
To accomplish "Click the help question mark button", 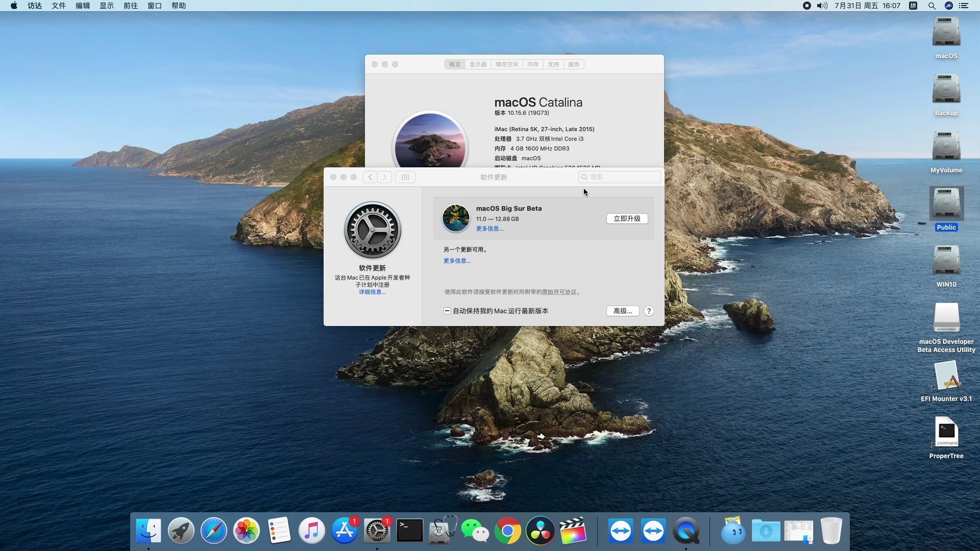I will (x=649, y=311).
